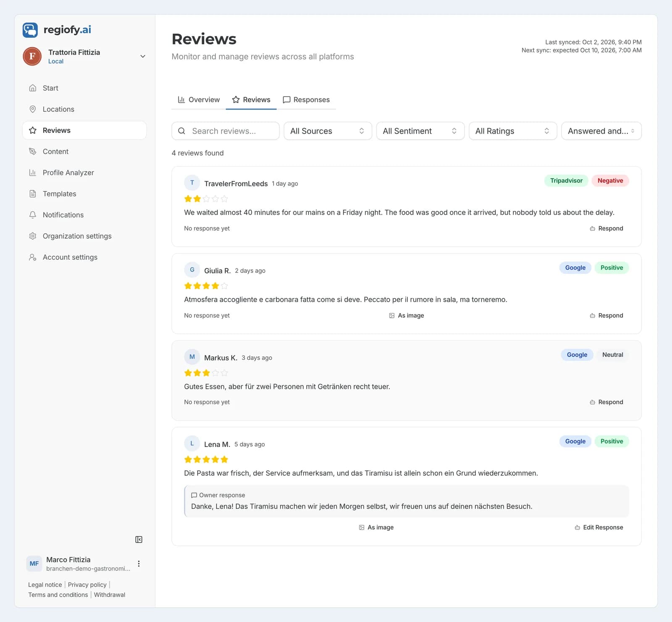Click the Tripadvisor source badge
Screen dimensions: 672x622
566,181
